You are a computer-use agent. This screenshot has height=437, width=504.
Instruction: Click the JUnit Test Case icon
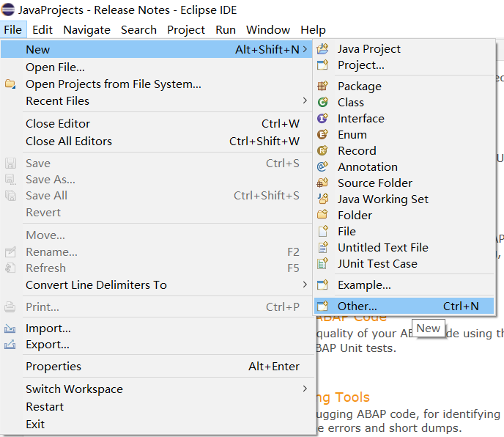click(323, 263)
